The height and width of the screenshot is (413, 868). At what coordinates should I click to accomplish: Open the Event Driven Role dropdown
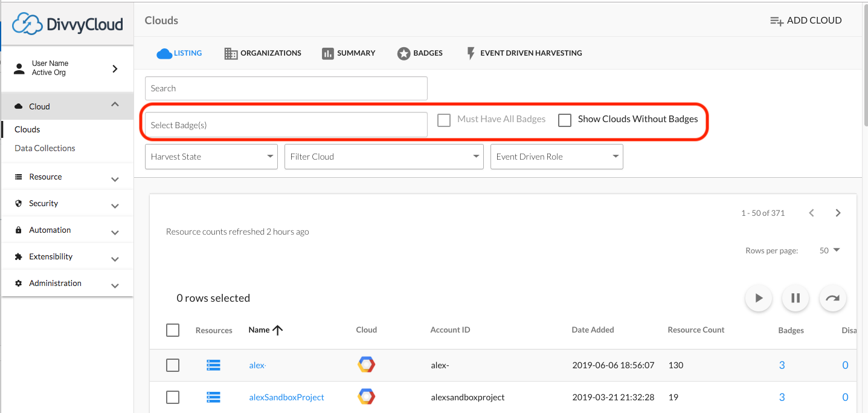[557, 157]
